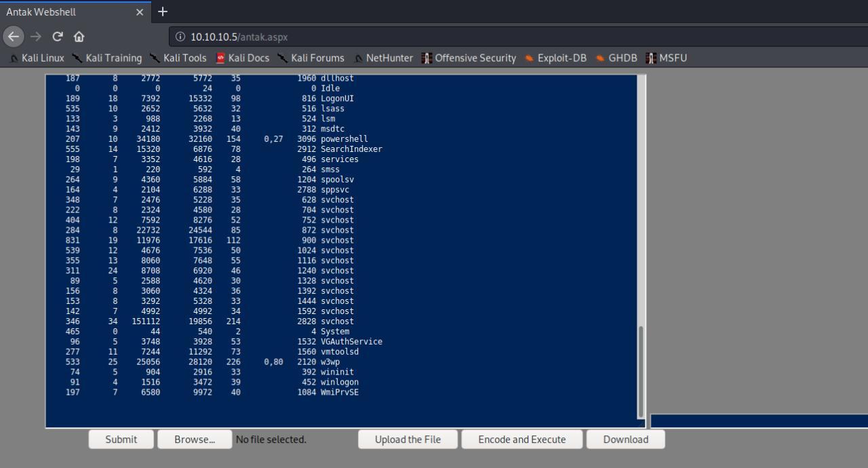The height and width of the screenshot is (468, 868).
Task: Click the svchost row with ID 2828
Action: point(210,321)
